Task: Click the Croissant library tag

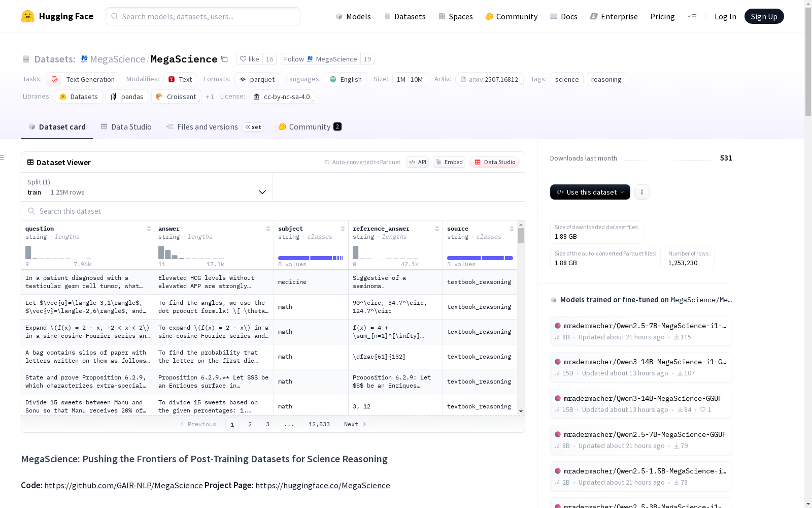Action: [x=176, y=97]
